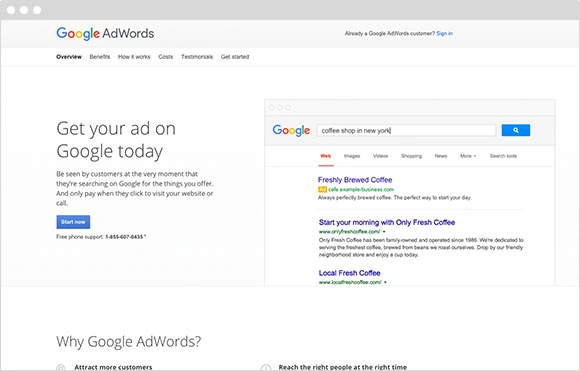The height and width of the screenshot is (371, 580).
Task: Click the Get your ad on Google today heading
Action: click(116, 140)
